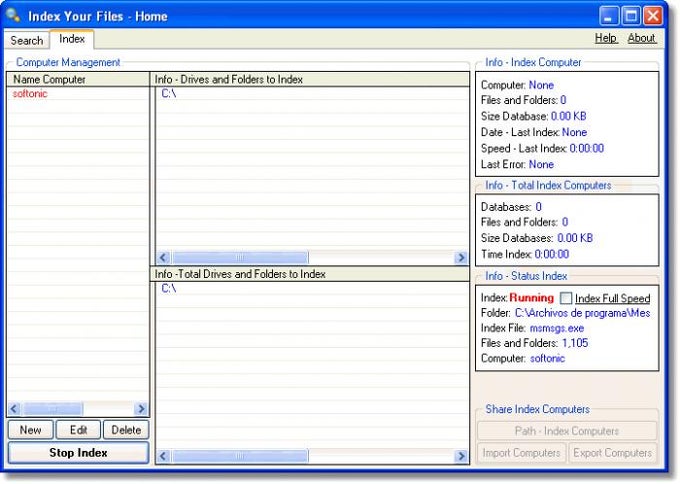Click the Time Index 0:00:00 value
The height and width of the screenshot is (484, 680).
552,254
